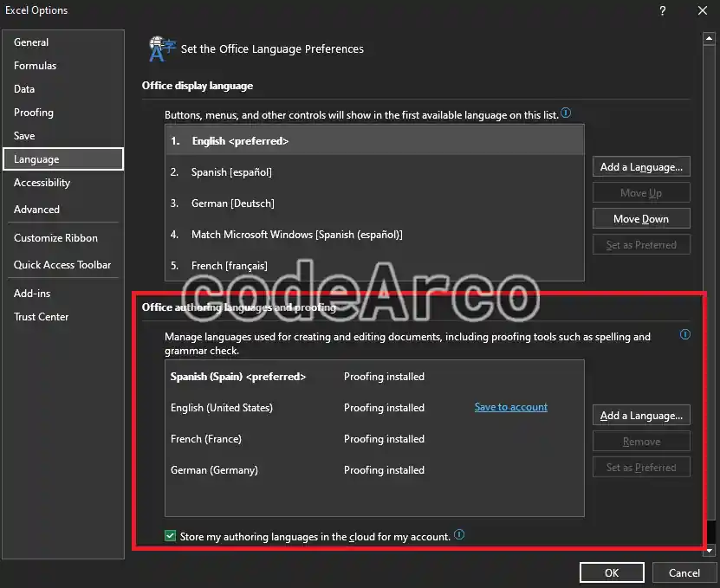Select French [français] display language row
This screenshot has width=720, height=588.
click(374, 266)
